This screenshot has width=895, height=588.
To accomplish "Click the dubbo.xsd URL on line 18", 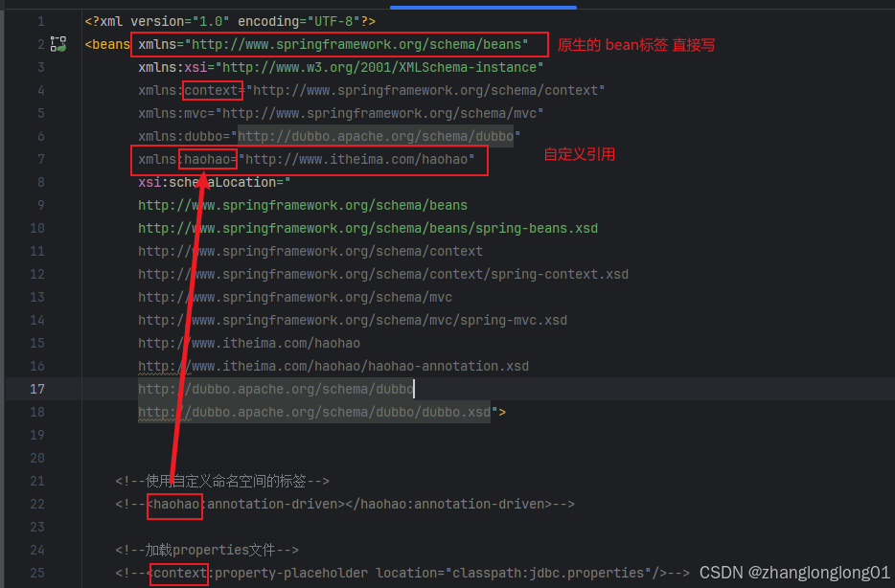I will pos(314,412).
